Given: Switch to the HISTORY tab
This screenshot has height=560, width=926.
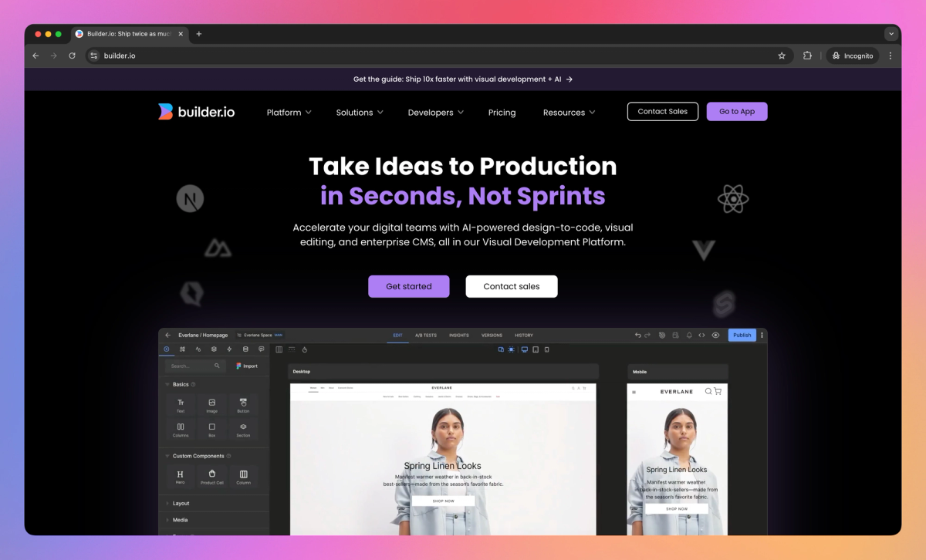Looking at the screenshot, I should click(524, 336).
